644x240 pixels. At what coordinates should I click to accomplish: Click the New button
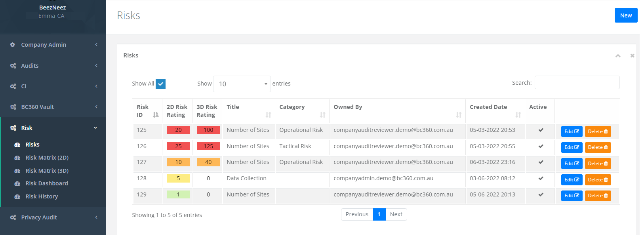[626, 15]
